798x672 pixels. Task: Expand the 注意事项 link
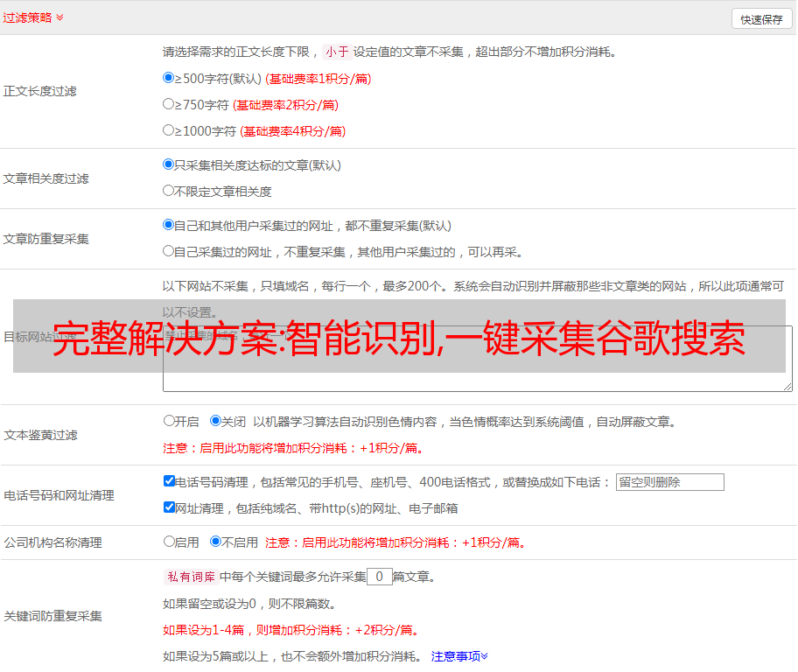tap(459, 656)
